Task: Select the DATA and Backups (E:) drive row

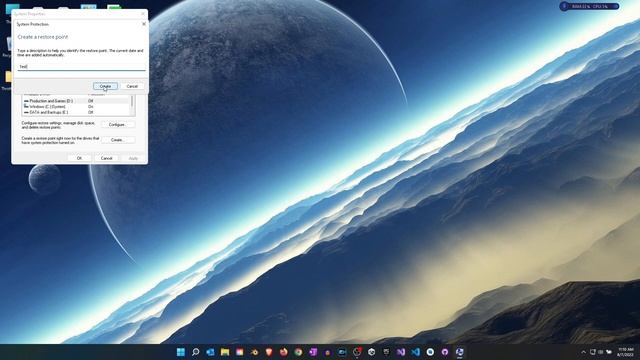Action: (76, 112)
